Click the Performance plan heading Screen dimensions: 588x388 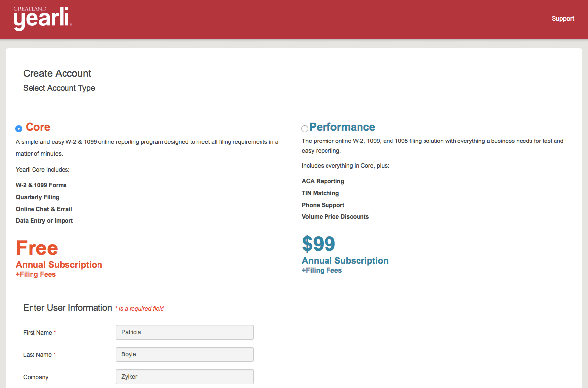tap(342, 127)
